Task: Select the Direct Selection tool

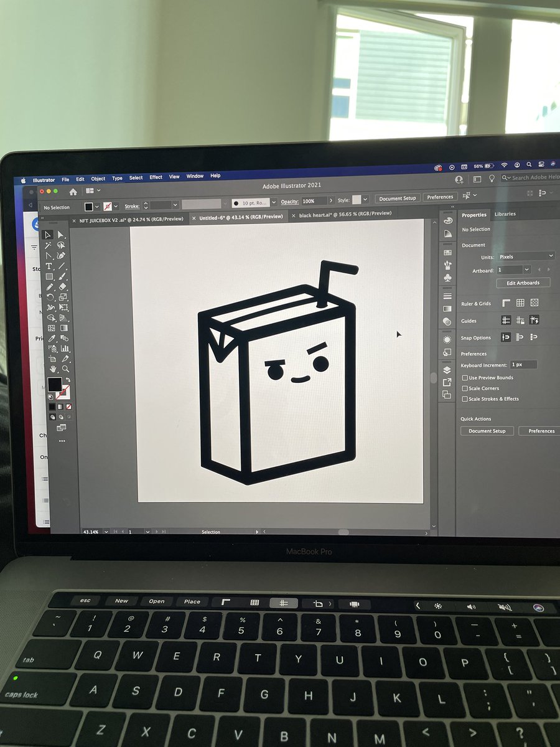Action: 62,235
